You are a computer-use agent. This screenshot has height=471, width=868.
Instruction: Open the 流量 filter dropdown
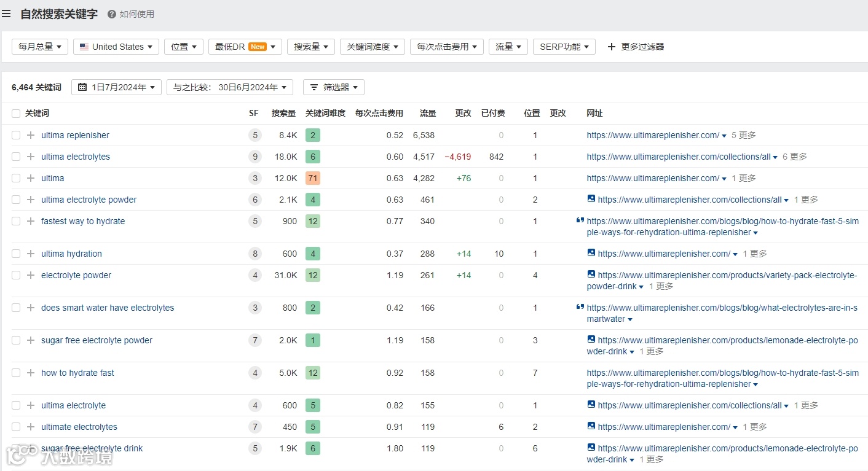click(508, 47)
